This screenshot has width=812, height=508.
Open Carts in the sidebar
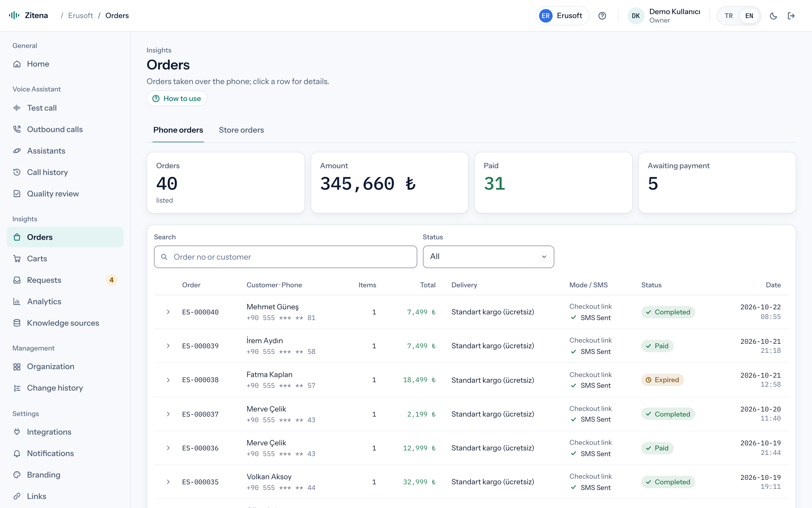pyautogui.click(x=65, y=259)
